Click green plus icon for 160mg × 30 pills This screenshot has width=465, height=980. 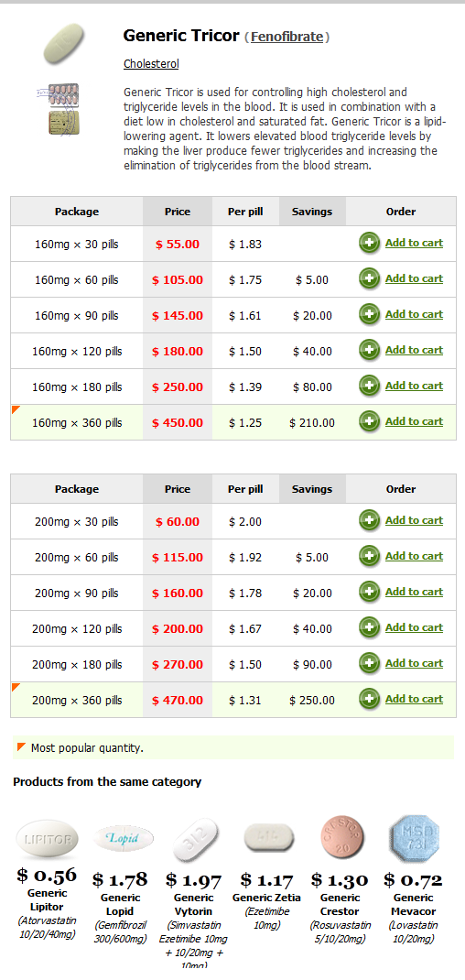pyautogui.click(x=370, y=243)
